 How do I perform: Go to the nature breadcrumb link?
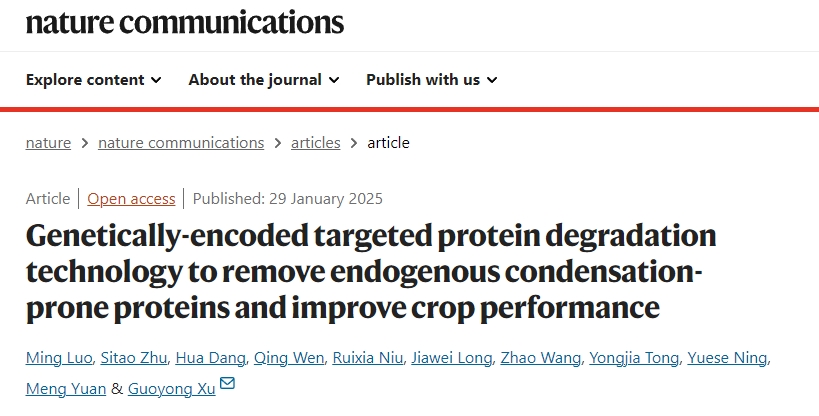click(x=48, y=143)
